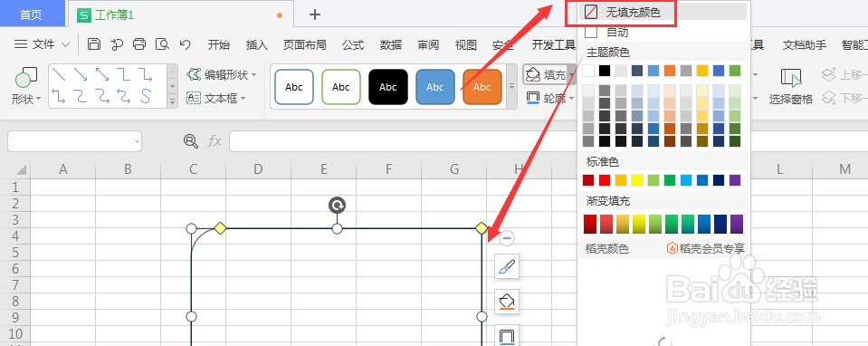Open the 审阅 ribbon tab
This screenshot has width=868, height=346.
click(428, 45)
